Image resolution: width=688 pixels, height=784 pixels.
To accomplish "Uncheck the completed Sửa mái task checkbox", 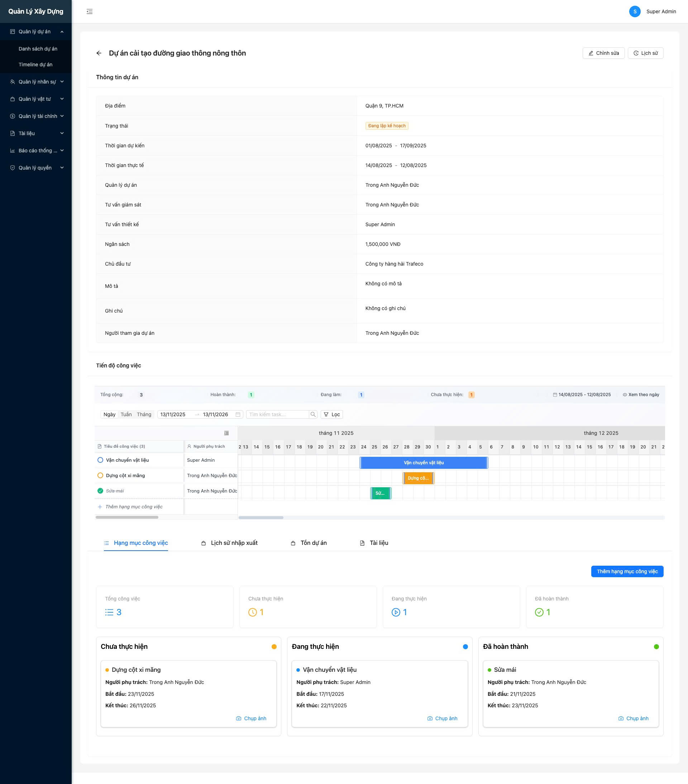I will 100,490.
